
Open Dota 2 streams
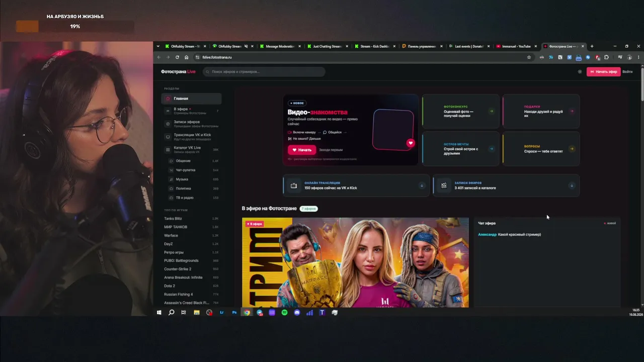coord(191,286)
